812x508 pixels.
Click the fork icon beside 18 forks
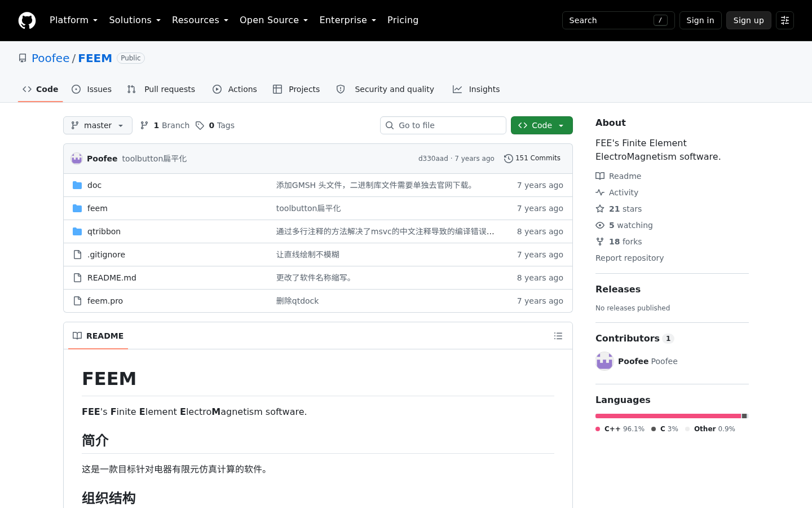tap(600, 242)
